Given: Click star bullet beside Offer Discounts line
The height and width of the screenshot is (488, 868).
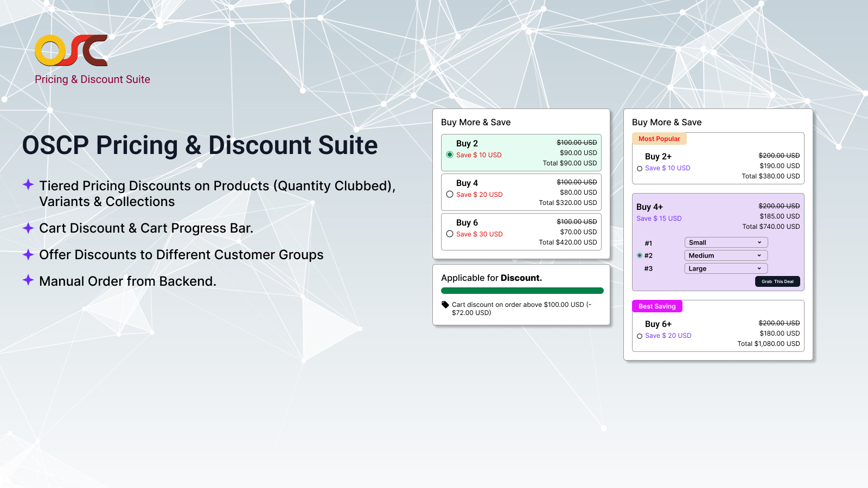Looking at the screenshot, I should click(28, 254).
